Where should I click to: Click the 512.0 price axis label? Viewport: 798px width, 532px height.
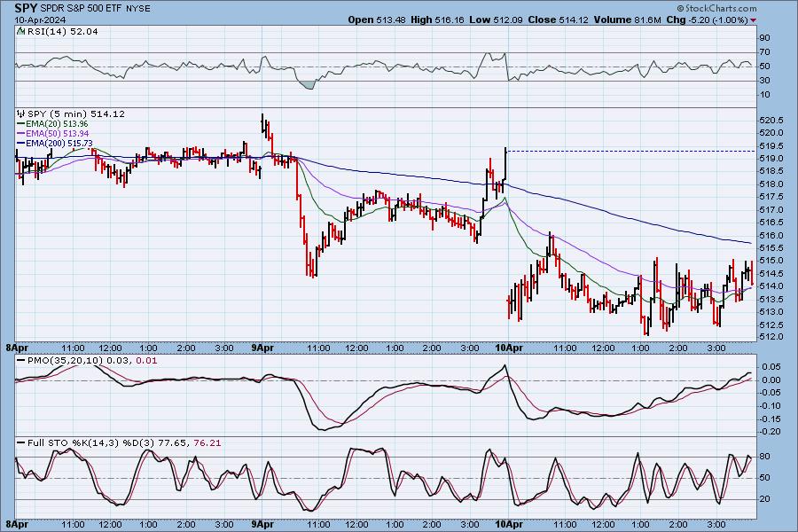coord(771,338)
